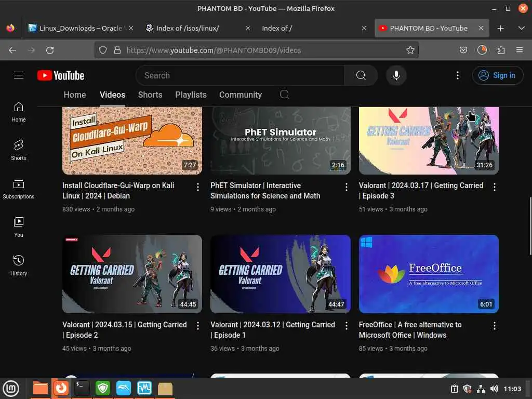Activate voice search microphone
532x399 pixels.
pyautogui.click(x=396, y=75)
